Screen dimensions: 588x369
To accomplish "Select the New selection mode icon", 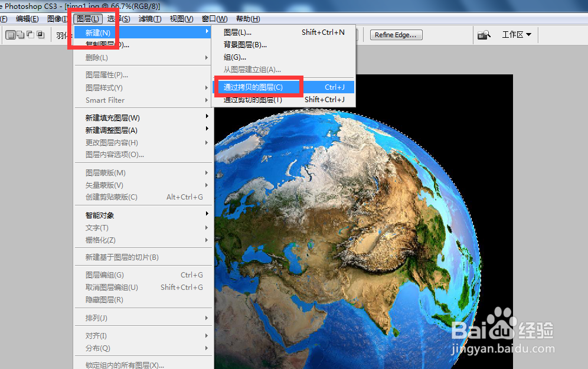I will point(11,35).
